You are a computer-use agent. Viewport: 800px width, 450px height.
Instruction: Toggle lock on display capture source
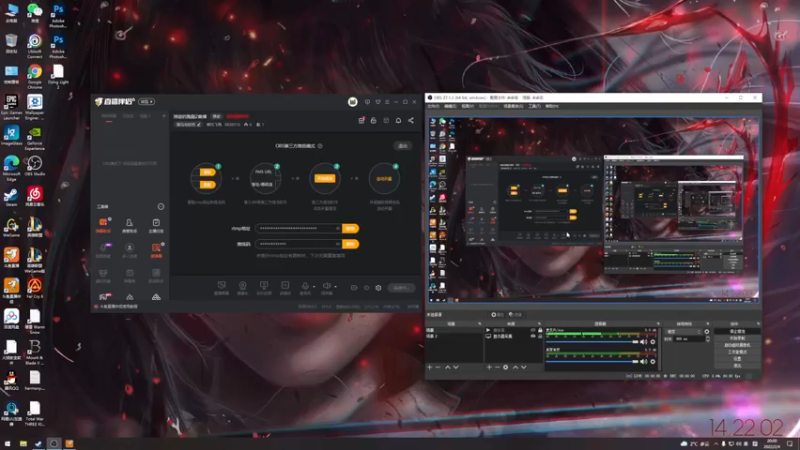click(540, 336)
